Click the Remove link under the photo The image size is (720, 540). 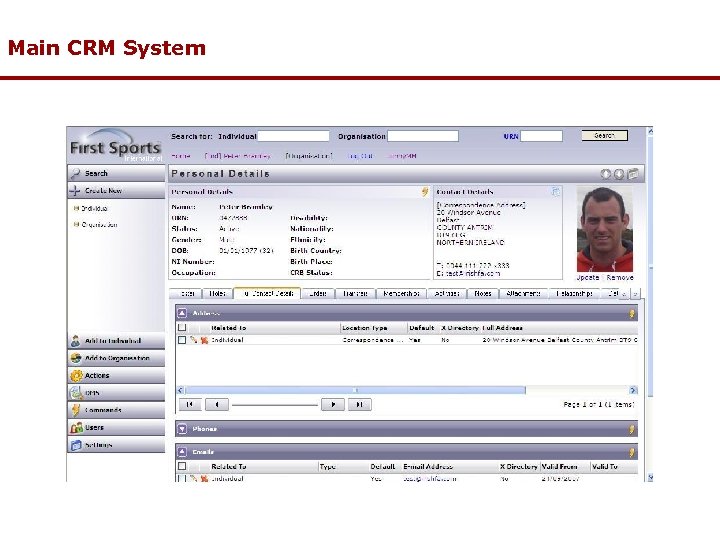(619, 278)
